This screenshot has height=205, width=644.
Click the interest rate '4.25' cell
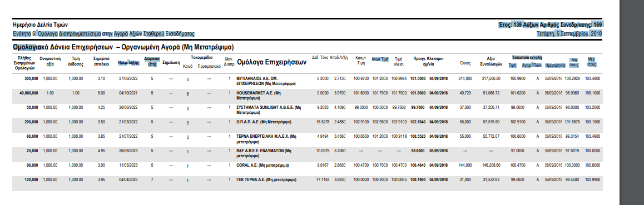click(x=101, y=107)
